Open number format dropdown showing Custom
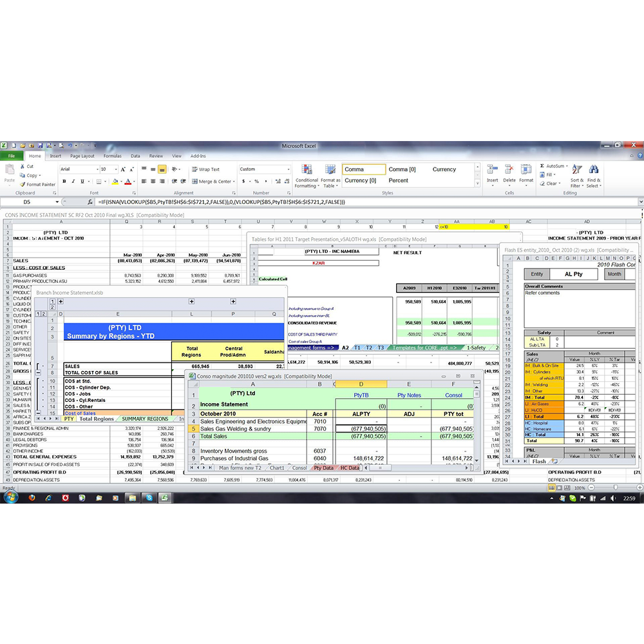The image size is (644, 644). (x=289, y=169)
